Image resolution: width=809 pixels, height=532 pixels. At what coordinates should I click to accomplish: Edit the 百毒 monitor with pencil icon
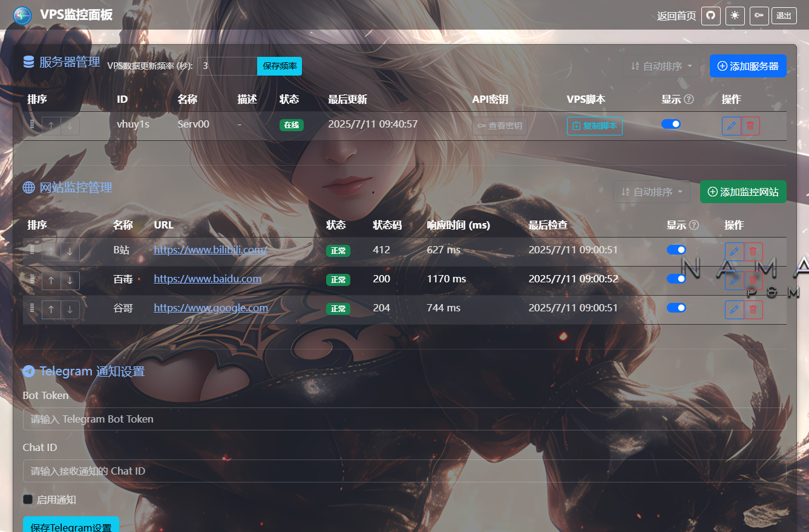pyautogui.click(x=735, y=280)
